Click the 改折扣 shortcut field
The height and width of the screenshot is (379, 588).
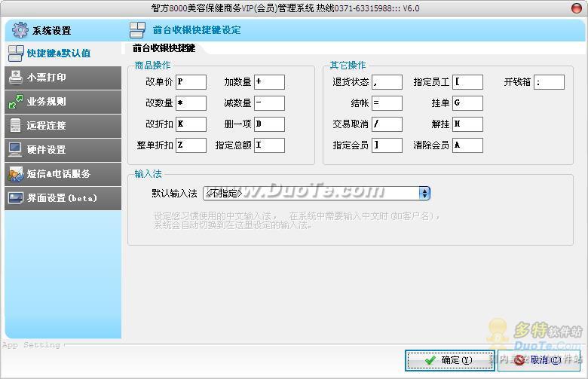pyautogui.click(x=191, y=124)
